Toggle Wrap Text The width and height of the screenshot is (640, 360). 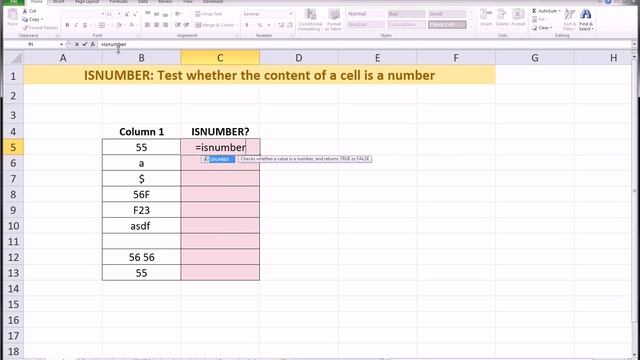209,14
